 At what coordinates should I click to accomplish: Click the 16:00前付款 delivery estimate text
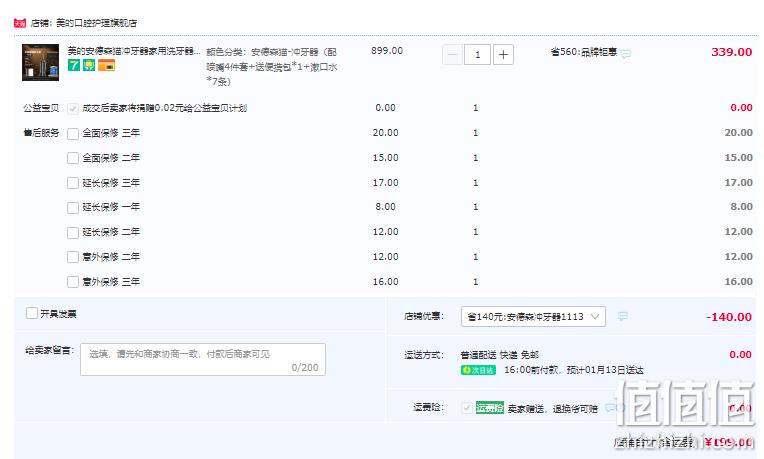pyautogui.click(x=573, y=370)
